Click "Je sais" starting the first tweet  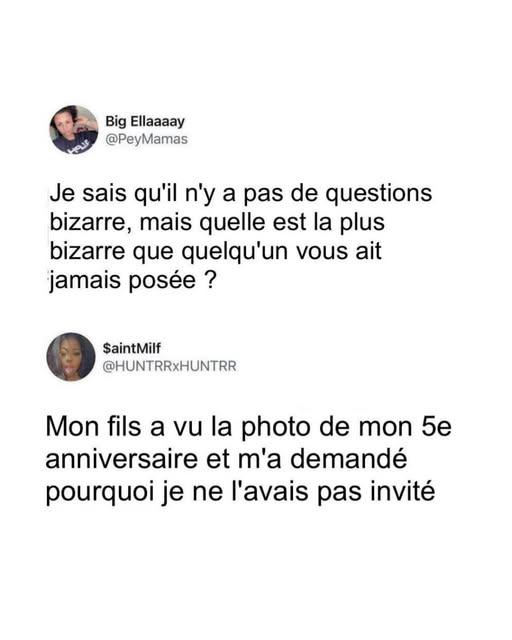click(88, 193)
